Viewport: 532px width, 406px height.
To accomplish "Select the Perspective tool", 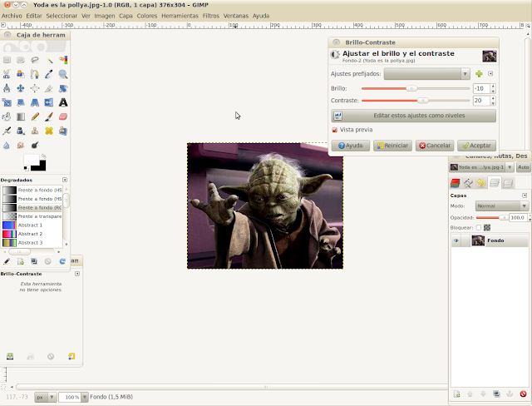I will pos(35,102).
